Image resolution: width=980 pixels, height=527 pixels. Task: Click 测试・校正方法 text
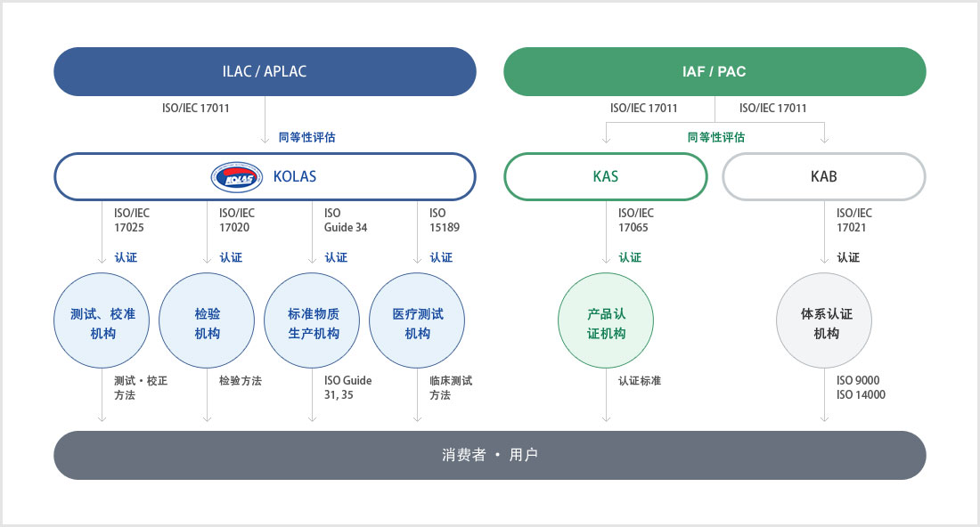141,388
